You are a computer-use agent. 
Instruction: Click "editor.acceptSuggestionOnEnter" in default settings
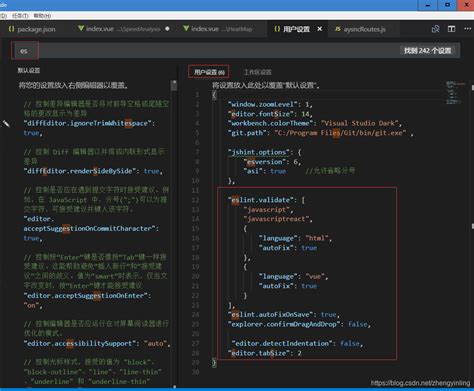[85, 295]
